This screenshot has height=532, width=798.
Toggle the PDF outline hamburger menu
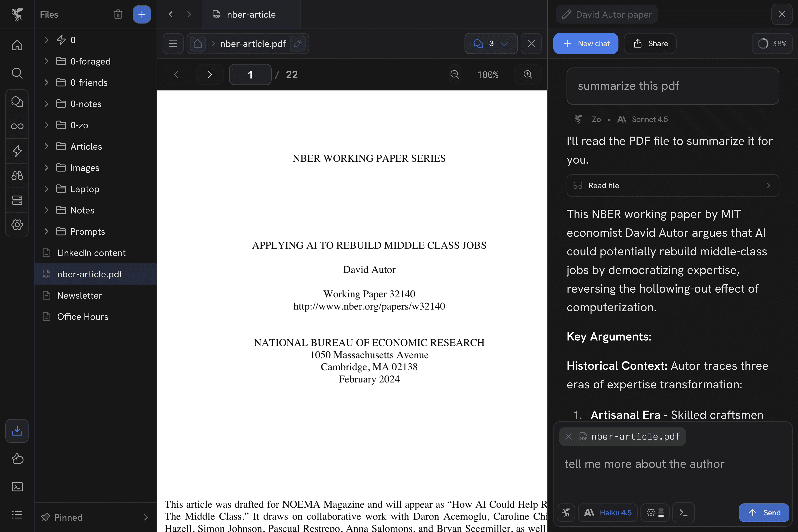tap(173, 43)
